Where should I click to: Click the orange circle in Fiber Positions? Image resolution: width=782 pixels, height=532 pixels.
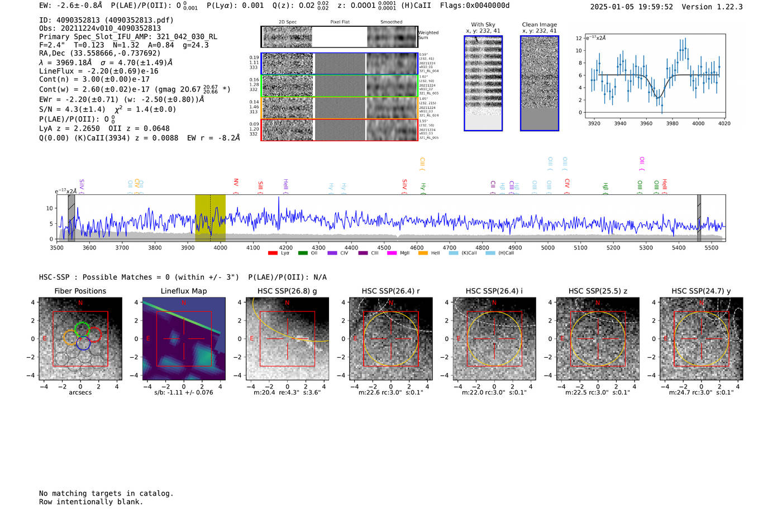click(70, 337)
